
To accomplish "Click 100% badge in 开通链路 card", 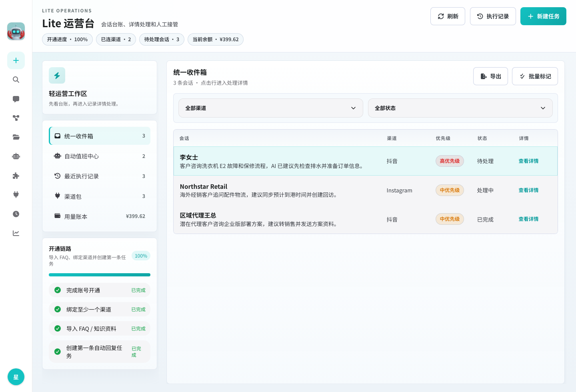I will (141, 256).
